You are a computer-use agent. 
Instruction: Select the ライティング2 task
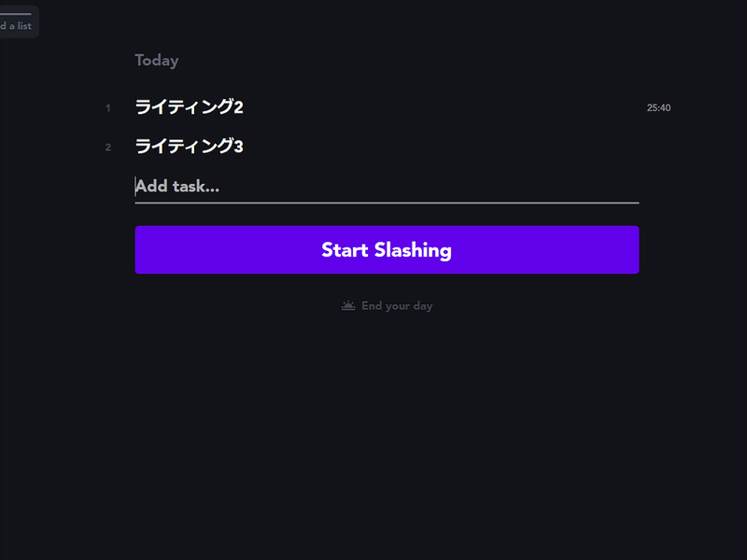[x=190, y=107]
